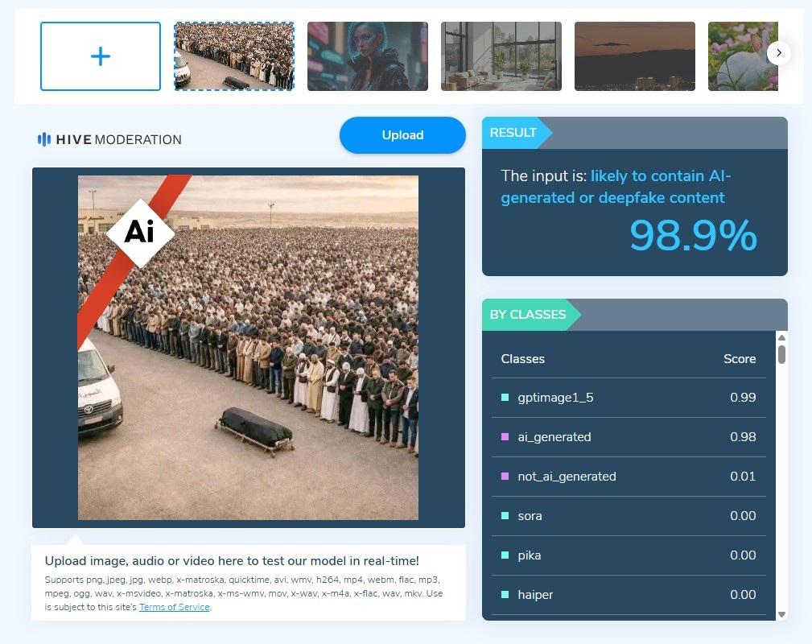
Task: Advance thumbnail carousel with right chevron
Action: [x=778, y=53]
